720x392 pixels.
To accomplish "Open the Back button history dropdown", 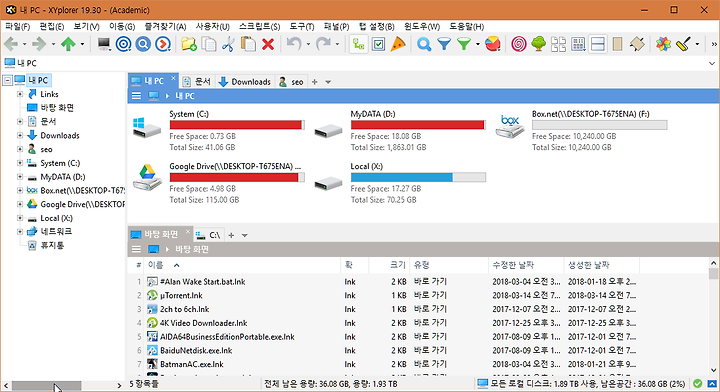I will 24,45.
